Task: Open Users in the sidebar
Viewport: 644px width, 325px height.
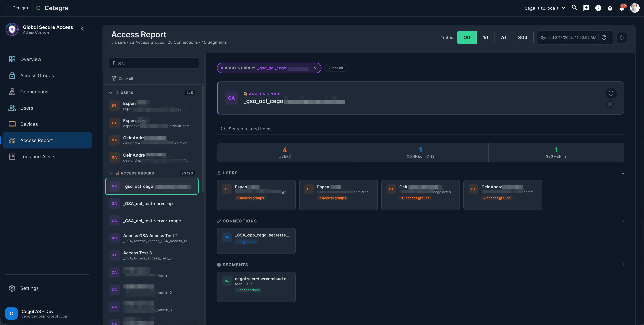Action: 47,108
